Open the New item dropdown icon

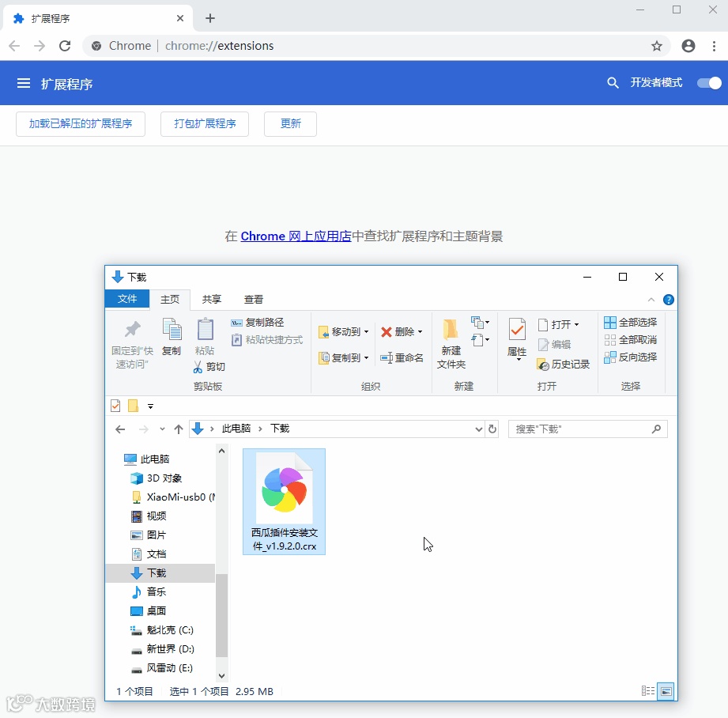pyautogui.click(x=480, y=322)
